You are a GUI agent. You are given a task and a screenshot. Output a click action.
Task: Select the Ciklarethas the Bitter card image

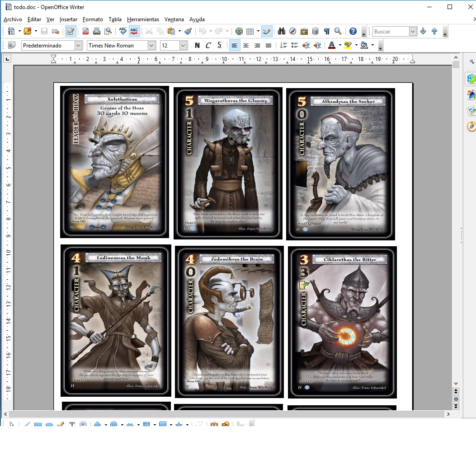point(343,322)
